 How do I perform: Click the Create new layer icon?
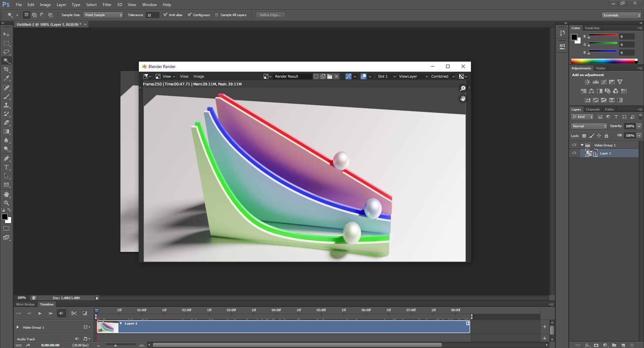pyautogui.click(x=623, y=345)
